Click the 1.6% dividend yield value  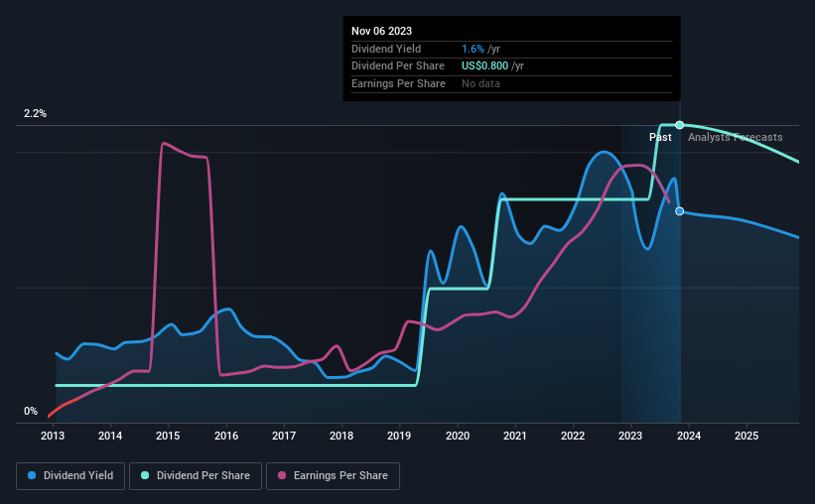point(473,49)
